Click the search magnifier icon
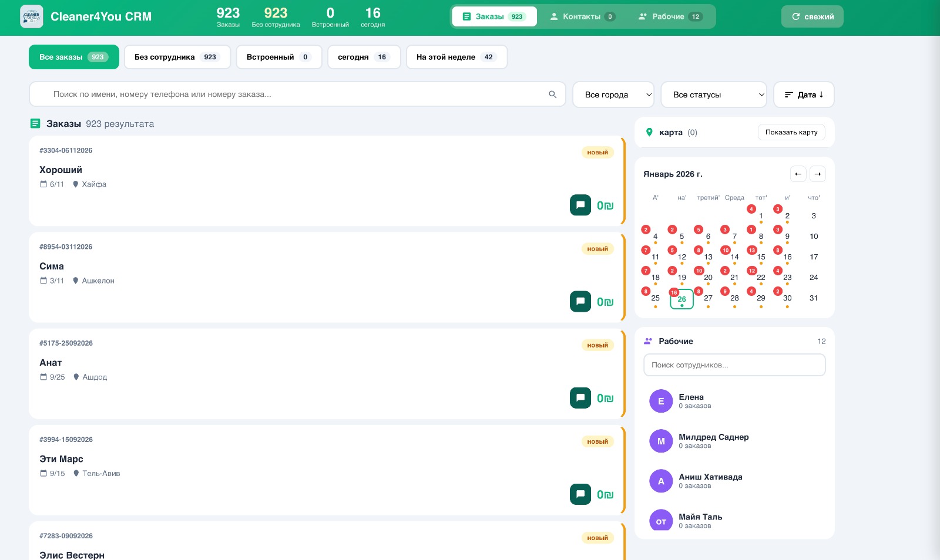Viewport: 940px width, 560px height. pyautogui.click(x=552, y=94)
